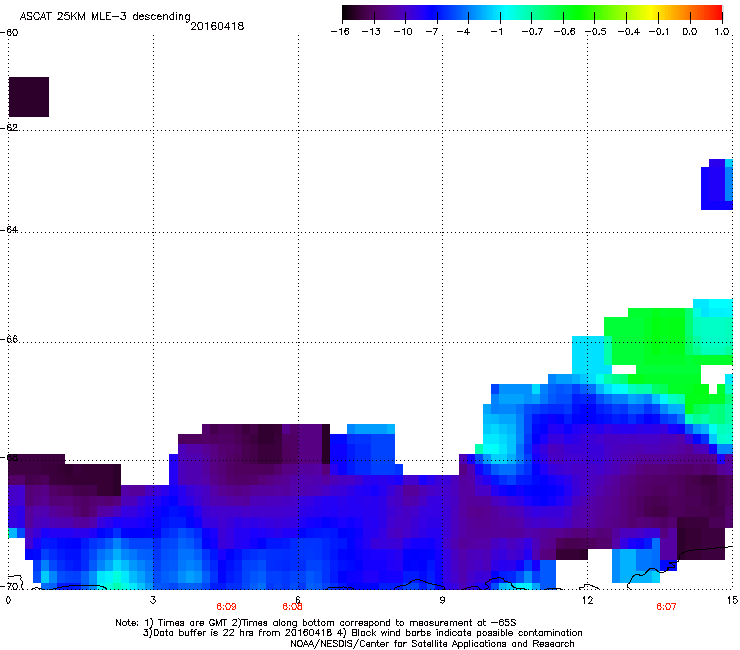Screen dimensions: 740x650
Task: Click the red '6:09' pass time label
Action: click(x=226, y=607)
